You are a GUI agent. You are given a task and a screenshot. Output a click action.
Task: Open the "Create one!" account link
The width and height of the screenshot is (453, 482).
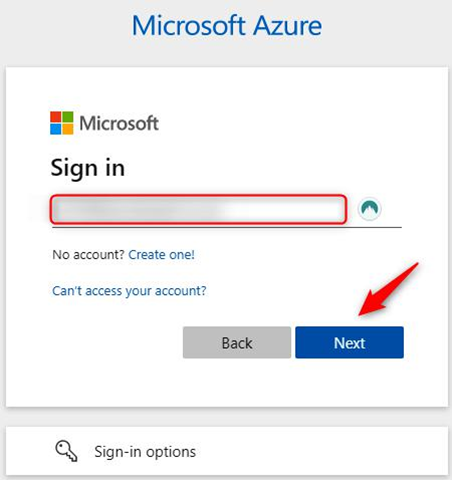pos(161,255)
